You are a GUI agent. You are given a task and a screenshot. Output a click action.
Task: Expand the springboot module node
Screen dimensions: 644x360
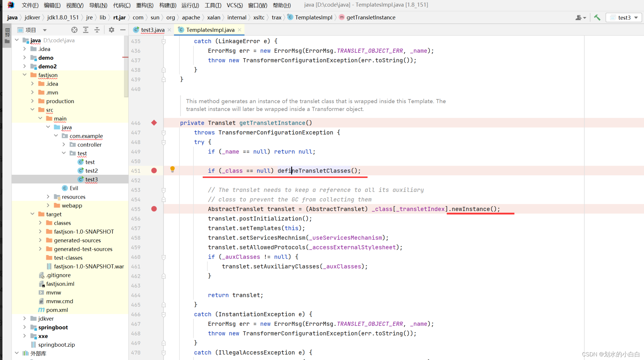tap(25, 327)
